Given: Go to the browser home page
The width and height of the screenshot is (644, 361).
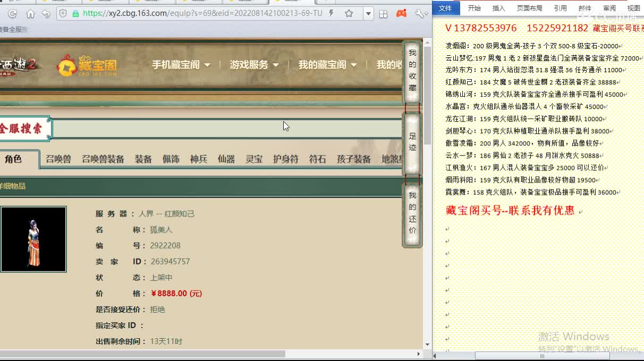Looking at the screenshot, I should [30, 13].
